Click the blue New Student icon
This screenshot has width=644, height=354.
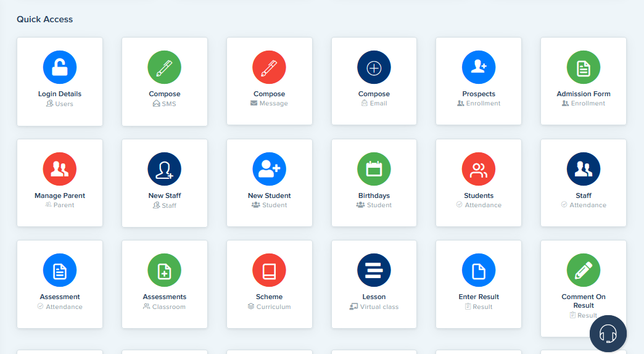269,169
